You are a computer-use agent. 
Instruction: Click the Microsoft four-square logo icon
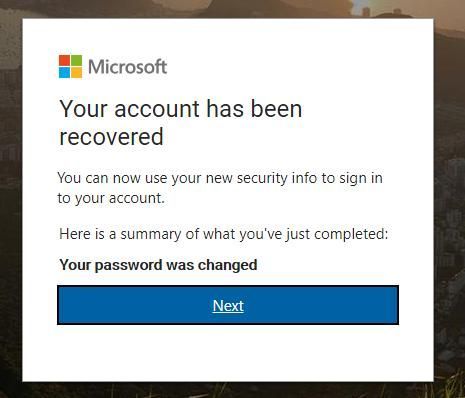pyautogui.click(x=70, y=67)
